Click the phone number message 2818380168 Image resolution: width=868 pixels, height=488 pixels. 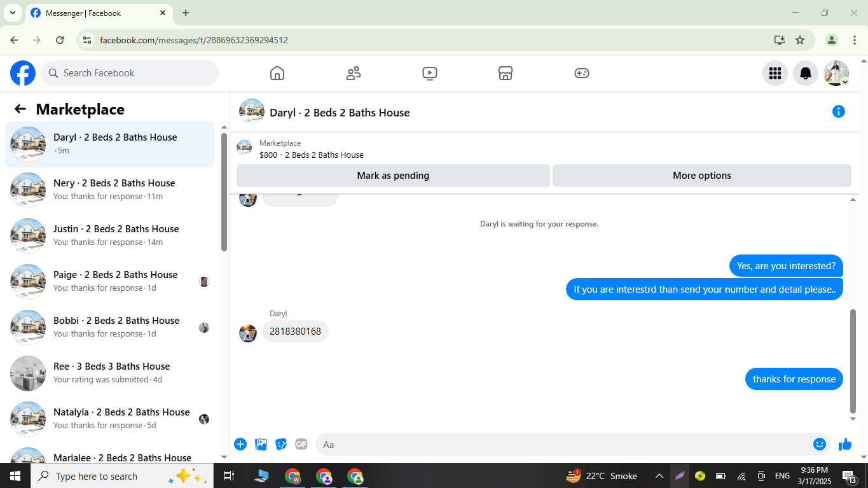pos(295,331)
